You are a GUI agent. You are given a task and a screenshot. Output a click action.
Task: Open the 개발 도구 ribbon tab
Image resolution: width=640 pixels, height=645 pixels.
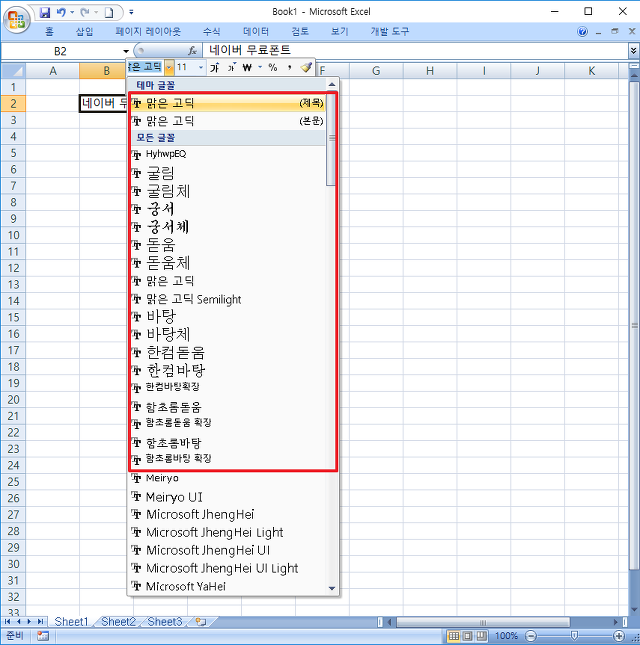pyautogui.click(x=390, y=31)
